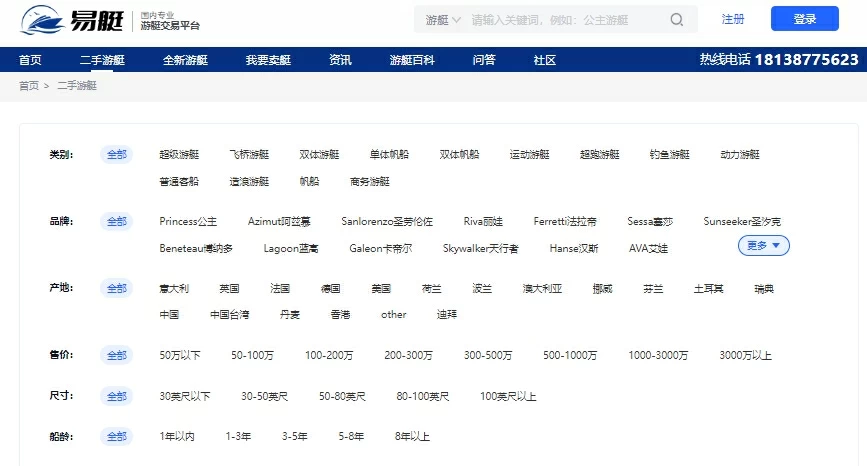867x466 pixels.
Task: Filter by Riva brand
Action: pyautogui.click(x=483, y=221)
